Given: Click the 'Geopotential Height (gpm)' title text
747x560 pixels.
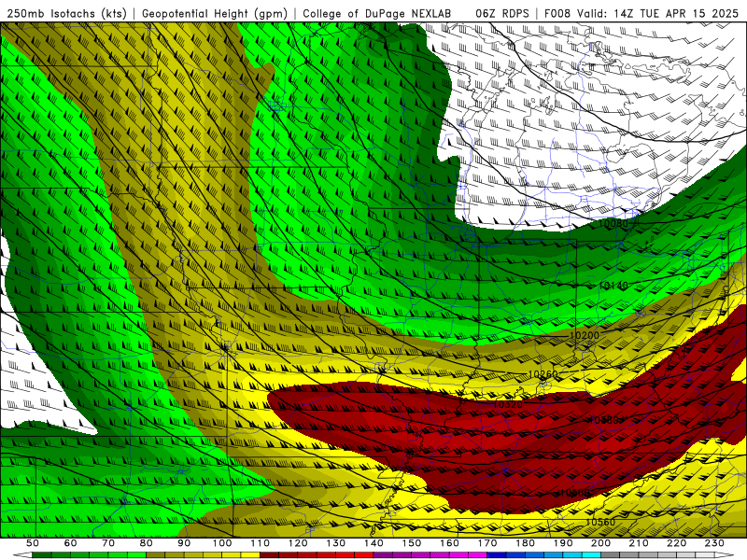Looking at the screenshot, I should [215, 13].
